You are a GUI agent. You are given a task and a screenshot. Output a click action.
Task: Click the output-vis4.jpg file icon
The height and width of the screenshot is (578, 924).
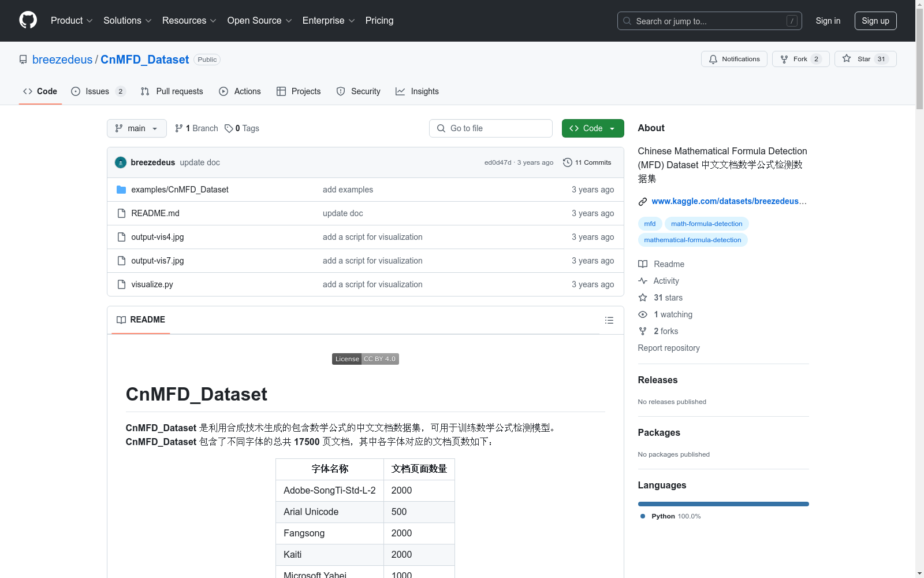(x=121, y=237)
